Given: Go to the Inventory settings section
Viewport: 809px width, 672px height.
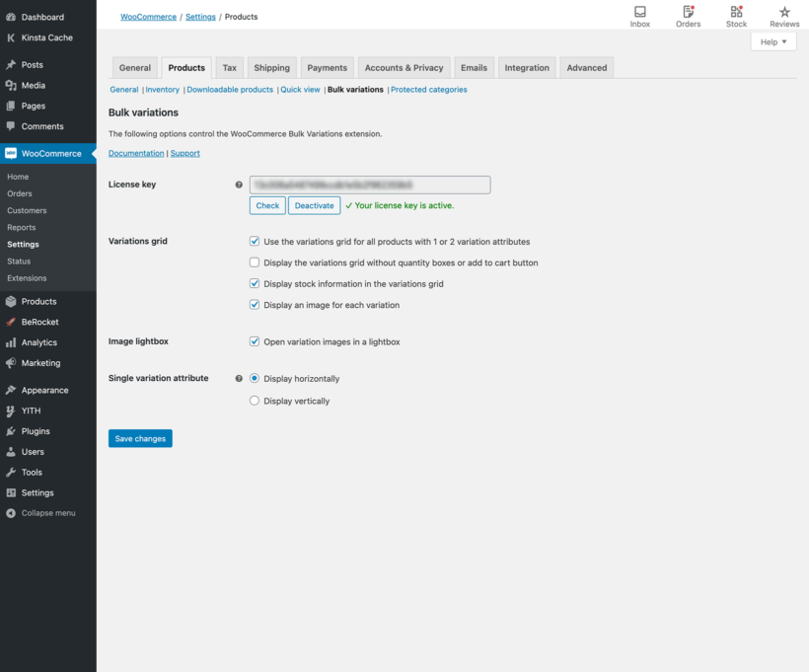Looking at the screenshot, I should point(162,89).
